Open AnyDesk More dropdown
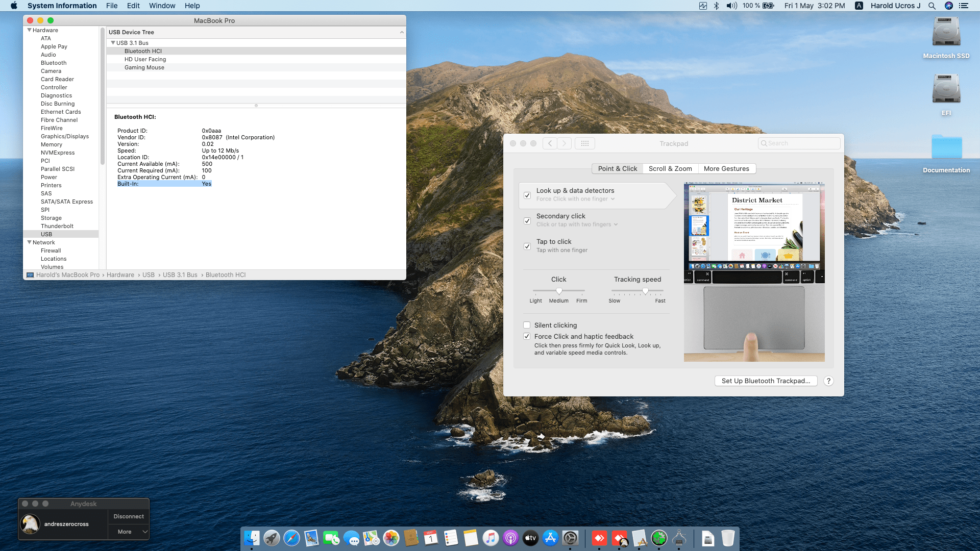 coord(129,532)
